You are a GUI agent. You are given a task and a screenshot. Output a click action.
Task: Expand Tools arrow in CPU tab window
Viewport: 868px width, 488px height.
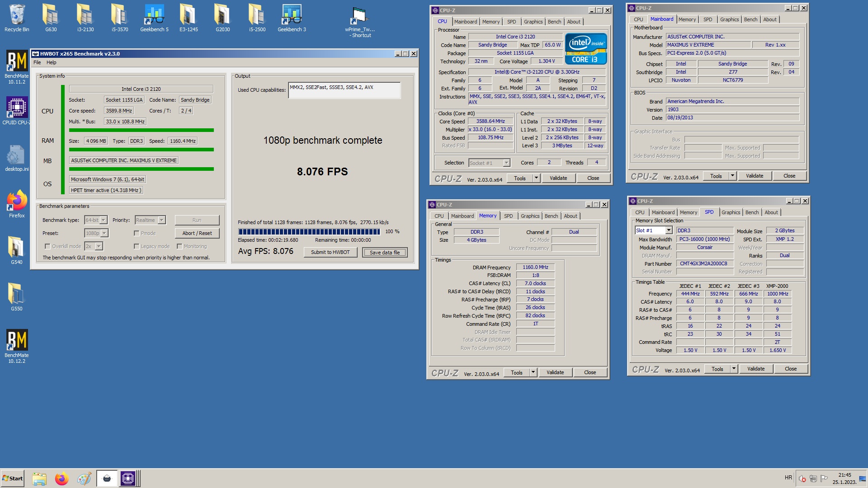[x=536, y=178]
